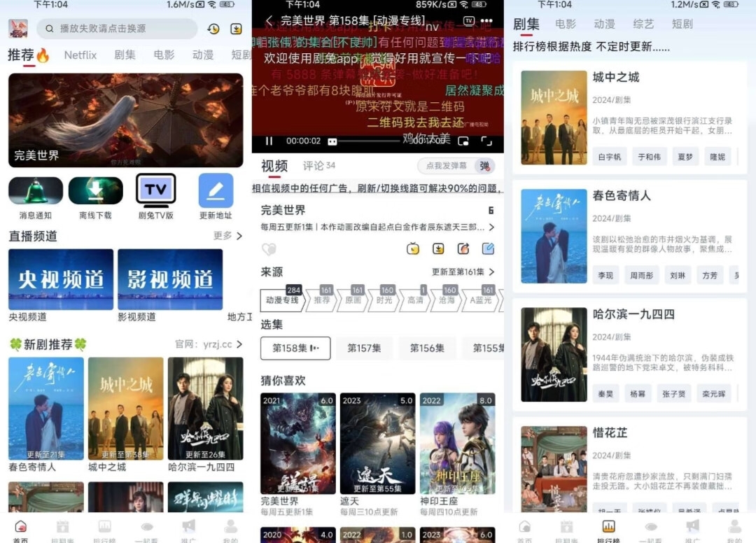Expand 更新至第161集 episode list
756x543 pixels.
[463, 271]
